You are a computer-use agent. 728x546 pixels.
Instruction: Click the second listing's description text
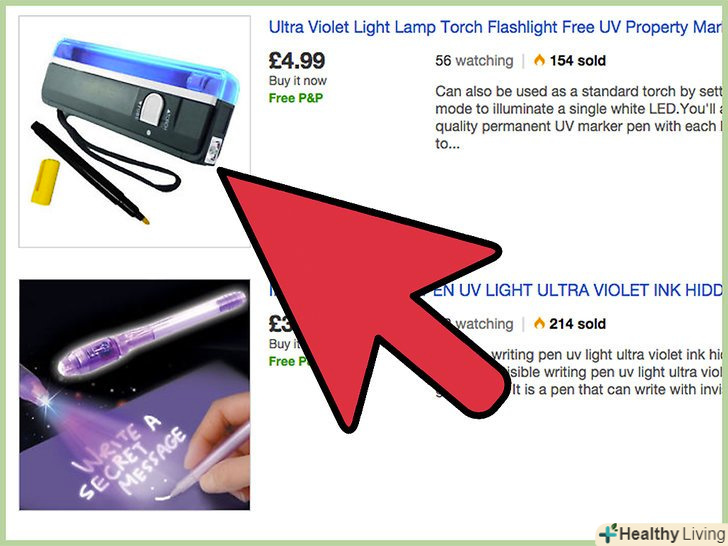pyautogui.click(x=604, y=372)
